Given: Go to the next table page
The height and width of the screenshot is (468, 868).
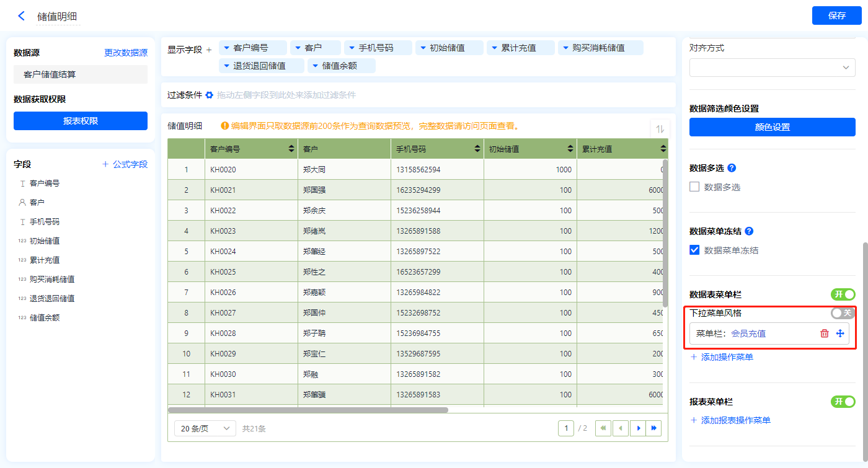Looking at the screenshot, I should click(x=638, y=428).
